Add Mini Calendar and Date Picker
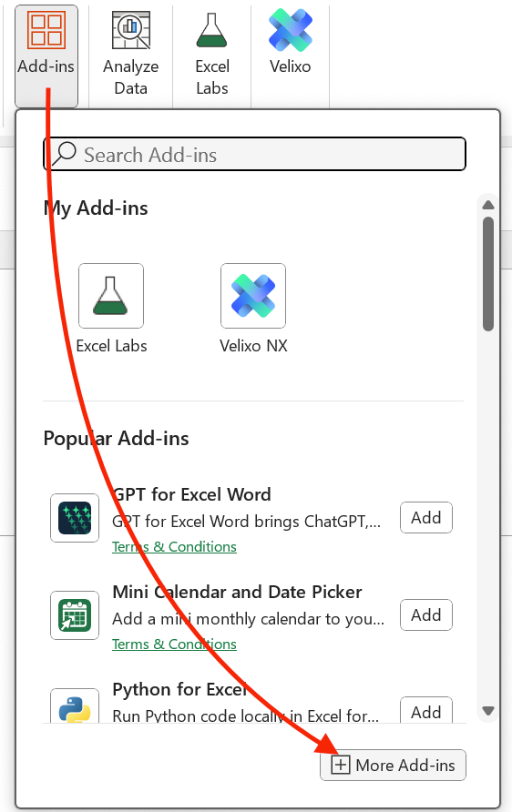This screenshot has width=512, height=812. [x=426, y=614]
